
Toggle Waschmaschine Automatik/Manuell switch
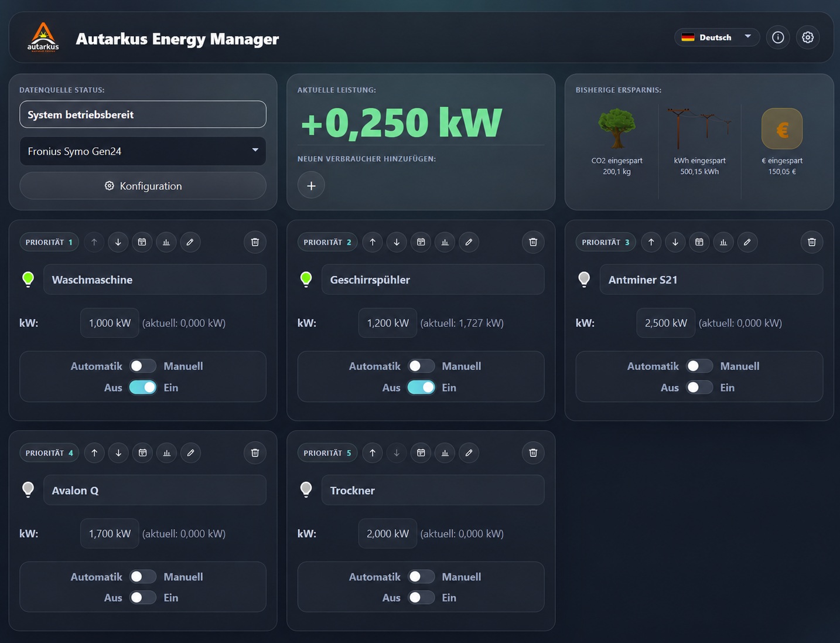pos(142,366)
